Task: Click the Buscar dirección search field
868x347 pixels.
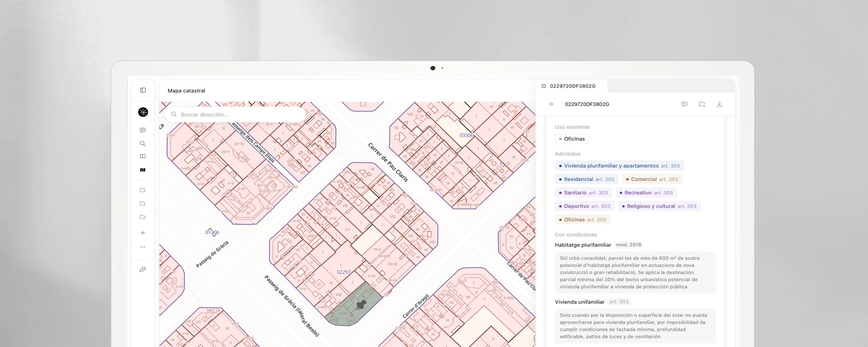Action: pos(235,115)
